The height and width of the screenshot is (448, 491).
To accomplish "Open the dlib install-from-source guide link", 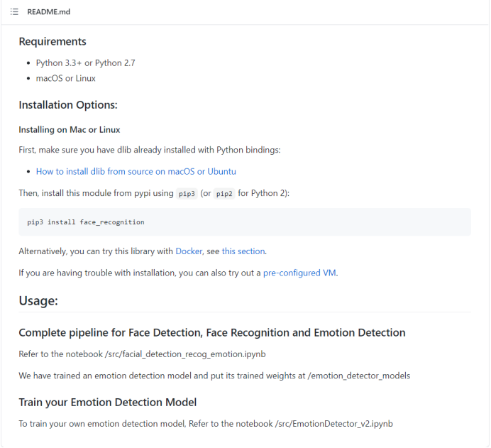I will (x=136, y=171).
